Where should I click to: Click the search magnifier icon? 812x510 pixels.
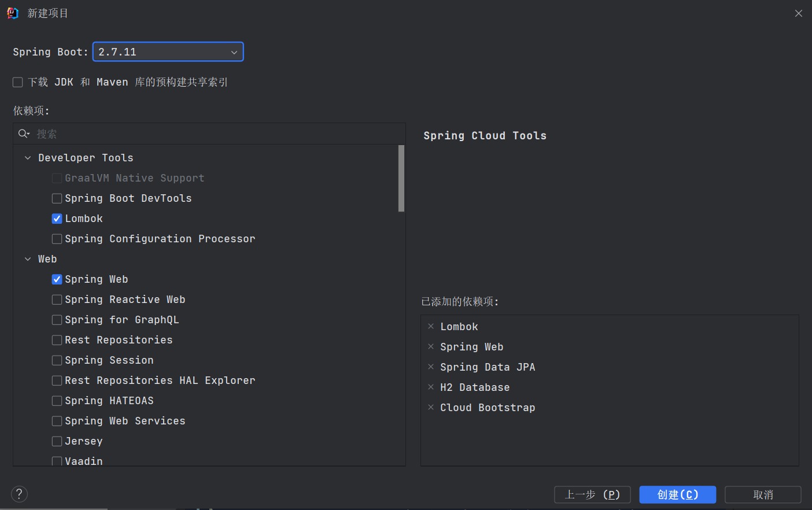pos(24,134)
